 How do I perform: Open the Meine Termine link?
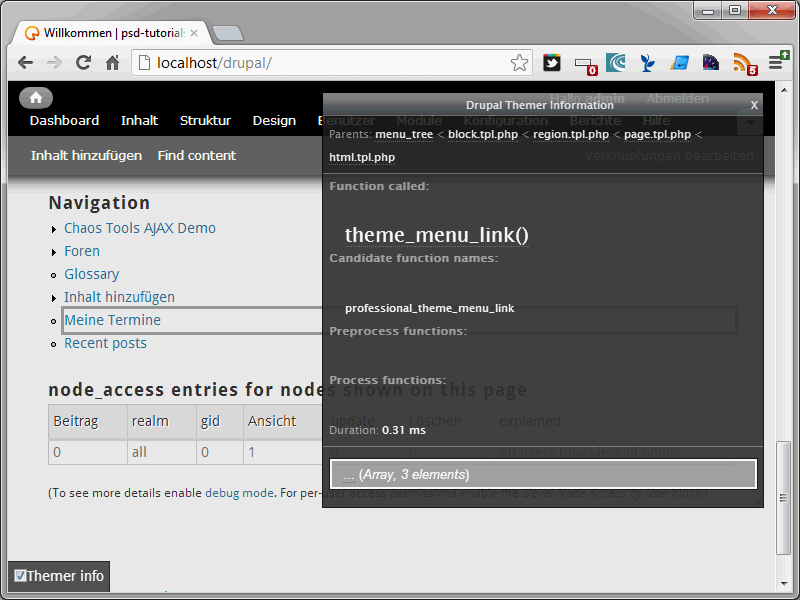point(112,320)
